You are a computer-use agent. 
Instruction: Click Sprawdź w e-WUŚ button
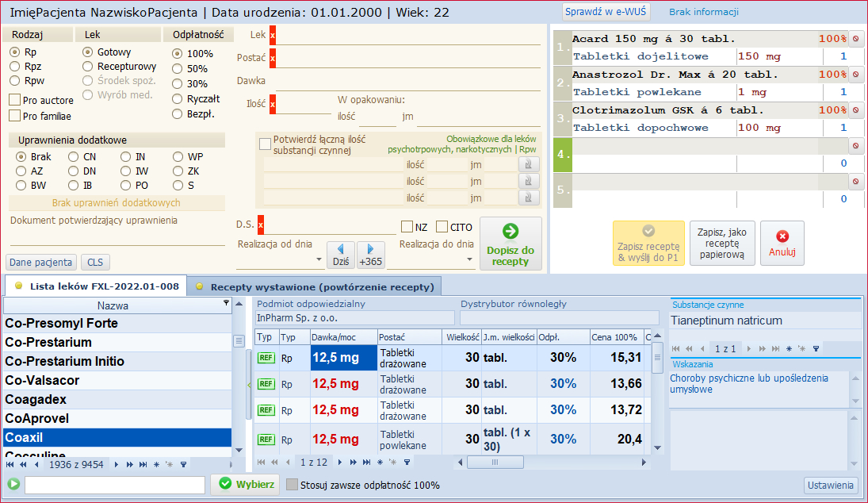[606, 12]
